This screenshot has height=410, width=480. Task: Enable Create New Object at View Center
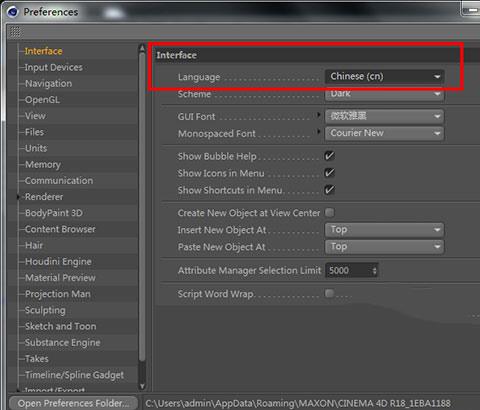pyautogui.click(x=330, y=212)
